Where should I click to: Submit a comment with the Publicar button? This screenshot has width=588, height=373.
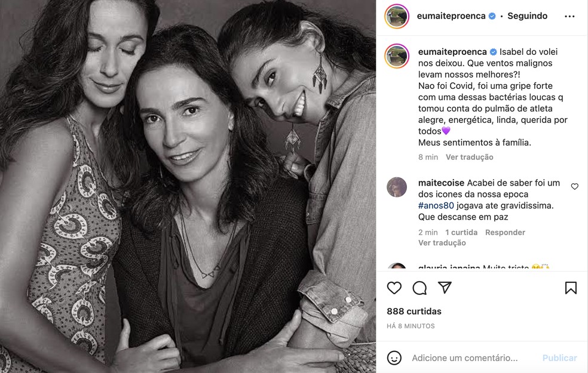[559, 358]
